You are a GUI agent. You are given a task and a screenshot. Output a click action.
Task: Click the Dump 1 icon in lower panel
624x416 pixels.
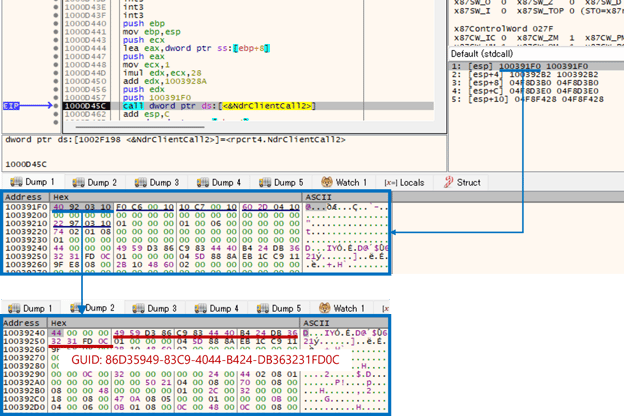pyautogui.click(x=12, y=308)
